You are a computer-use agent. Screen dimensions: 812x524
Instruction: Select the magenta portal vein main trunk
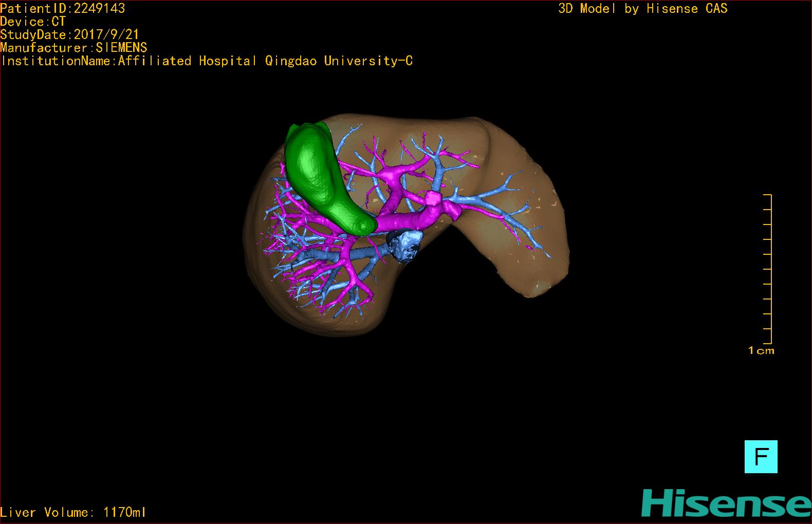click(x=403, y=221)
